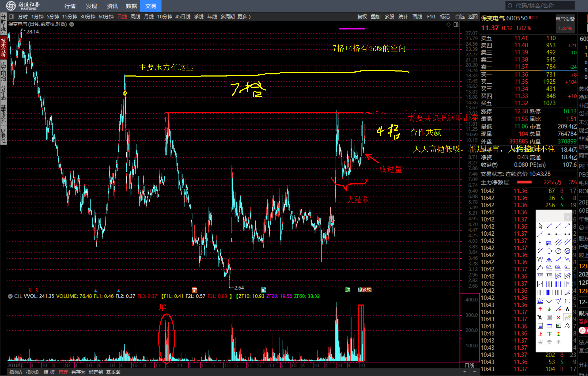
Task: Pick the ruler measuring tool icon
Action: [x=549, y=326]
